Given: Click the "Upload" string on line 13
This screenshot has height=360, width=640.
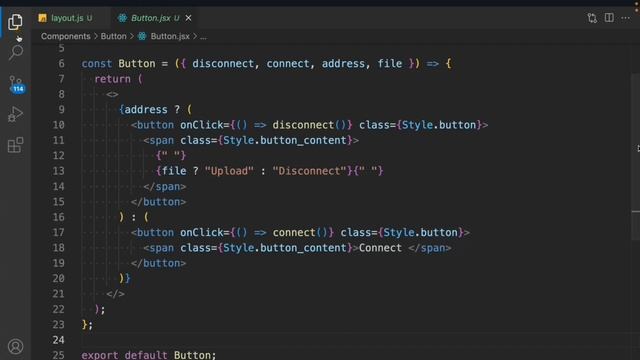Looking at the screenshot, I should pyautogui.click(x=229, y=171).
